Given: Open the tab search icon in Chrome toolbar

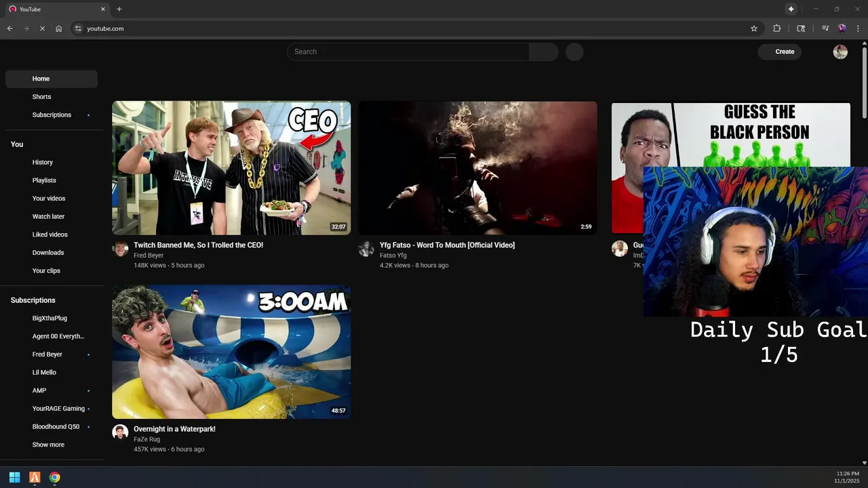Looking at the screenshot, I should click(801, 28).
